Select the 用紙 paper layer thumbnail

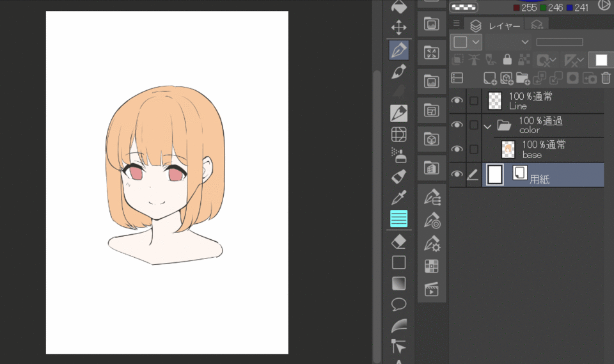pyautogui.click(x=495, y=174)
